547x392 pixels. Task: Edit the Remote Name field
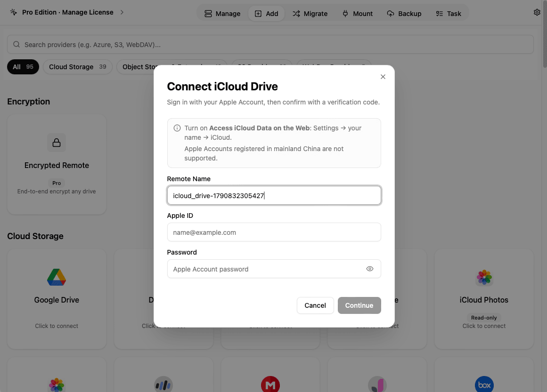274,195
